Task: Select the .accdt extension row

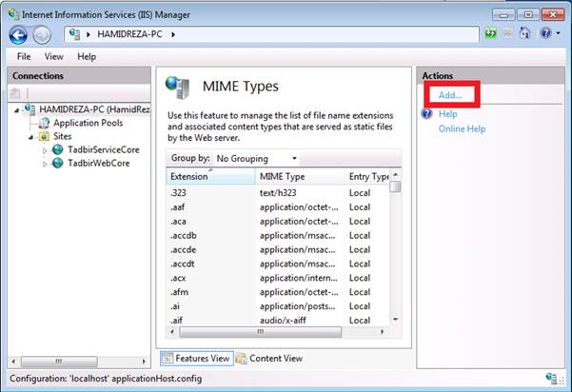Action: pos(278,264)
